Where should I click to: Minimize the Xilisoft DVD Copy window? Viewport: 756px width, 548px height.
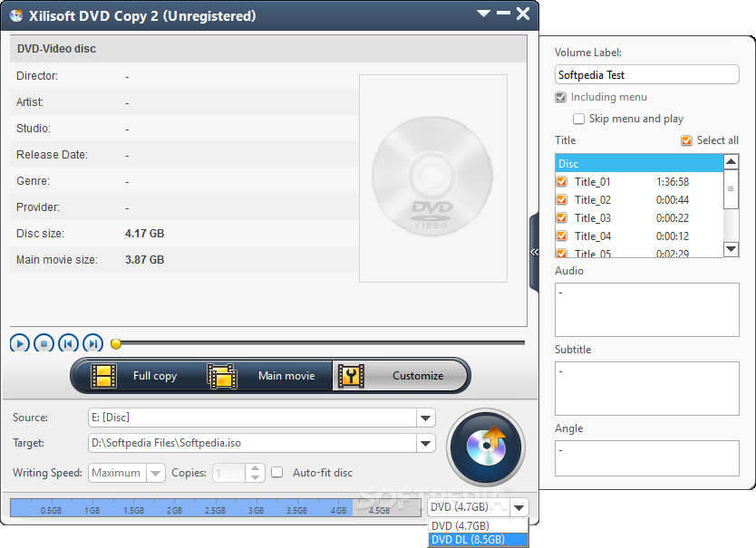click(x=503, y=13)
